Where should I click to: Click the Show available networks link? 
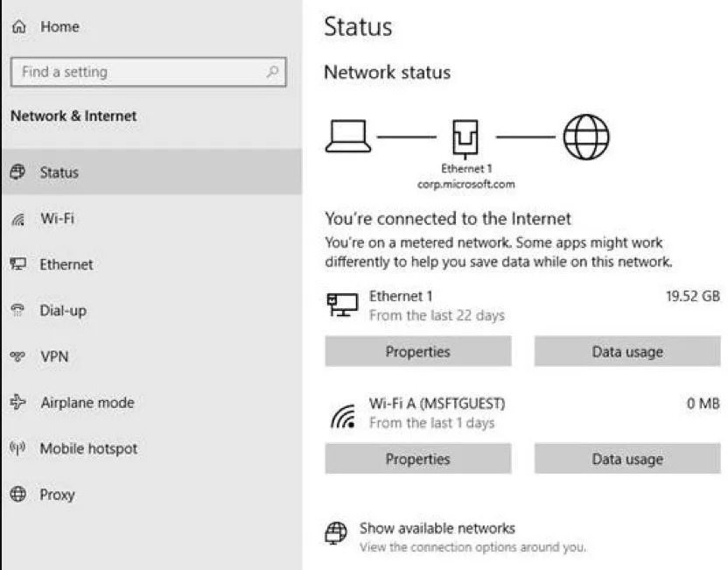[437, 528]
